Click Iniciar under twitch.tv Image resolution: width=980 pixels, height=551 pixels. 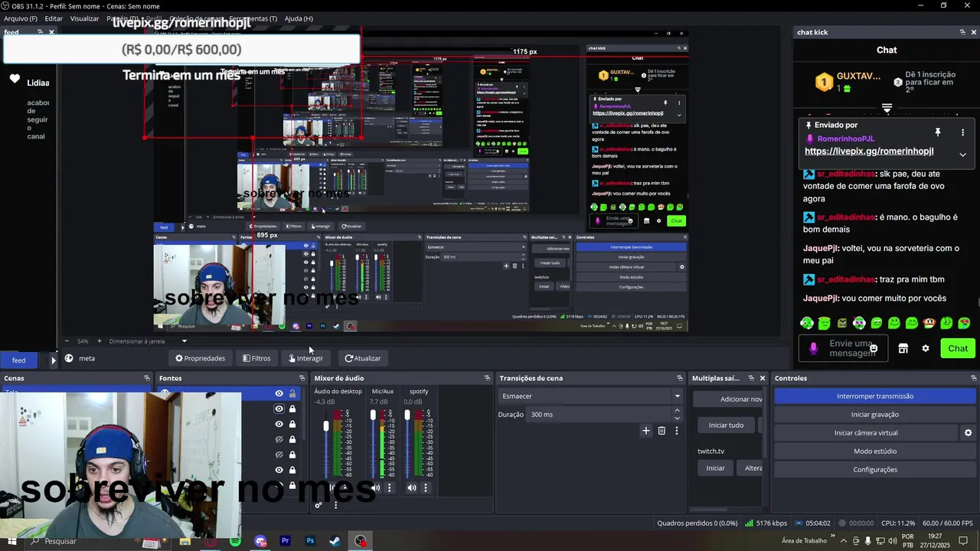(x=715, y=468)
